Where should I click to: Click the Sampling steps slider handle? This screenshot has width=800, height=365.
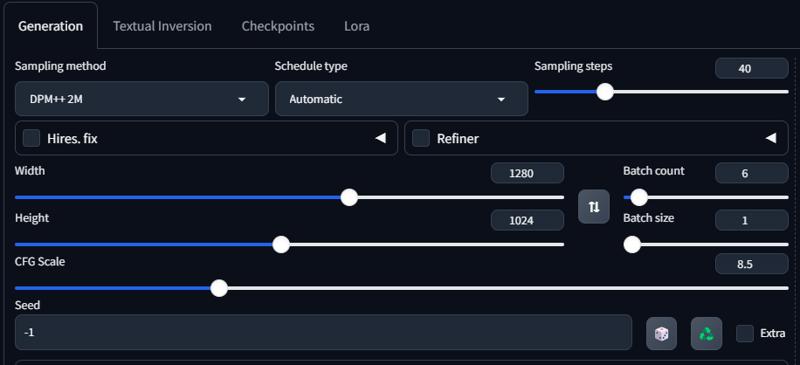pyautogui.click(x=605, y=92)
